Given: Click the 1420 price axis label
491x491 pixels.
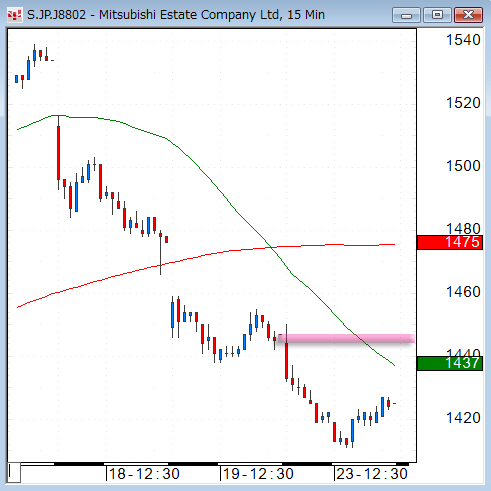Looking at the screenshot, I should click(463, 418).
